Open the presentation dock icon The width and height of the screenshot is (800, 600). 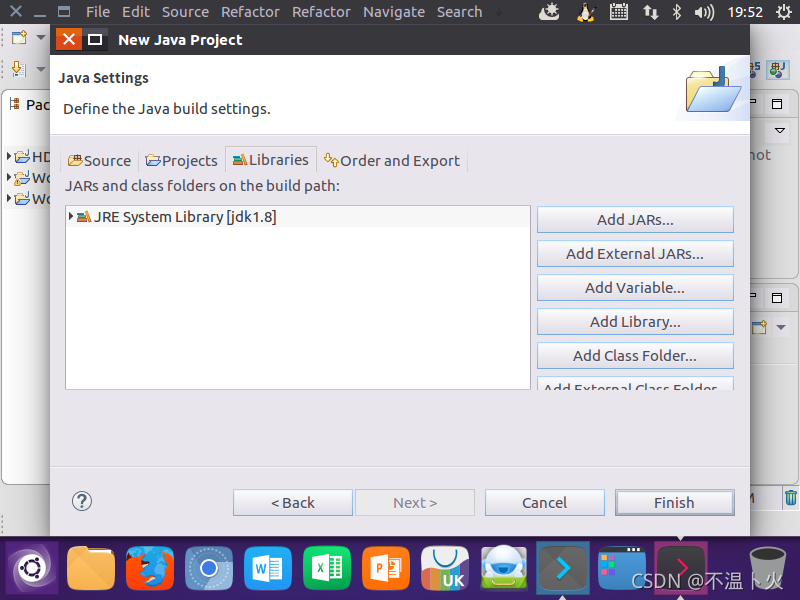(386, 567)
